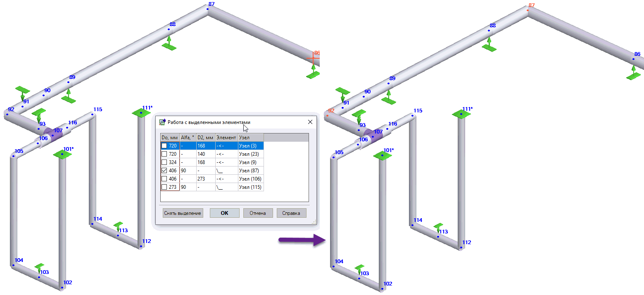Uncheck the checkbox for Узел (87)
This screenshot has height=295, width=644.
[x=164, y=170]
